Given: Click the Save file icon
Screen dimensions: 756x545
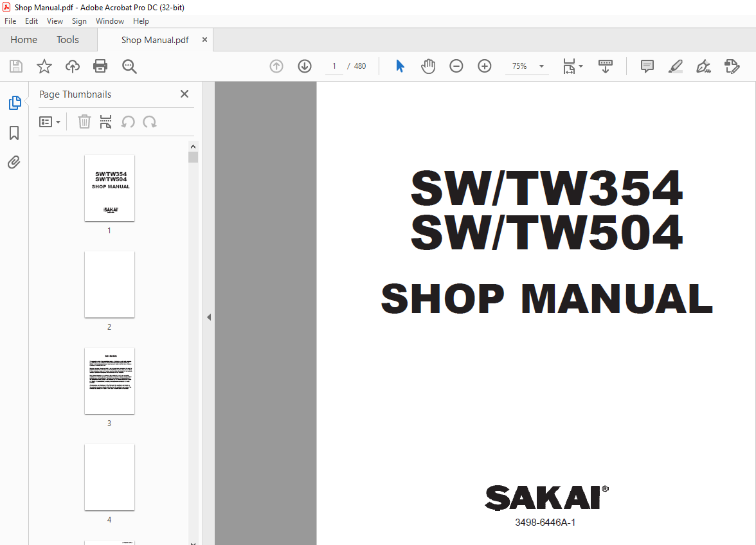Looking at the screenshot, I should pos(16,66).
